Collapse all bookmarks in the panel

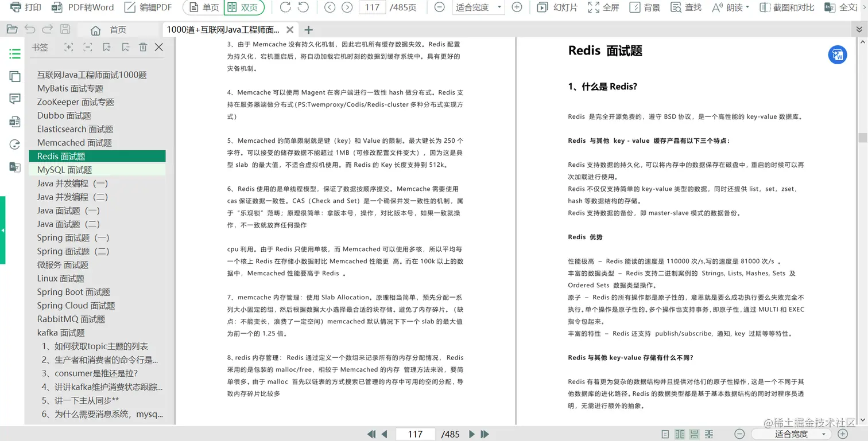[88, 48]
